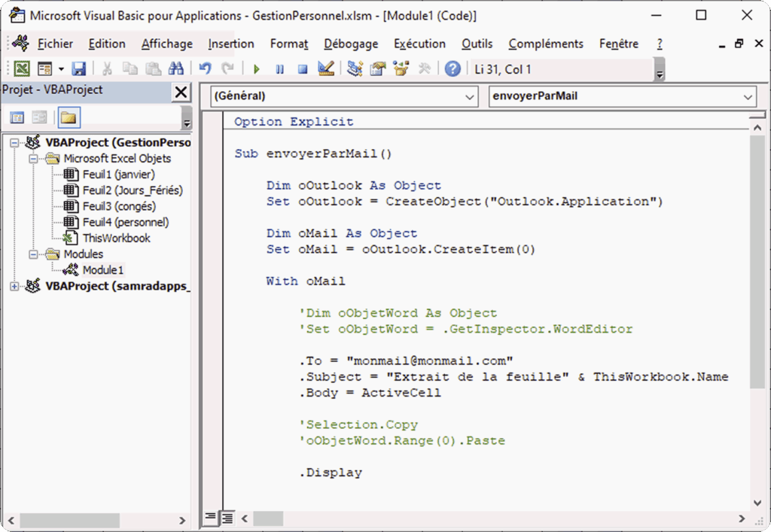Open the Properties Window toolbar icon
This screenshot has height=532, width=771.
(x=378, y=68)
